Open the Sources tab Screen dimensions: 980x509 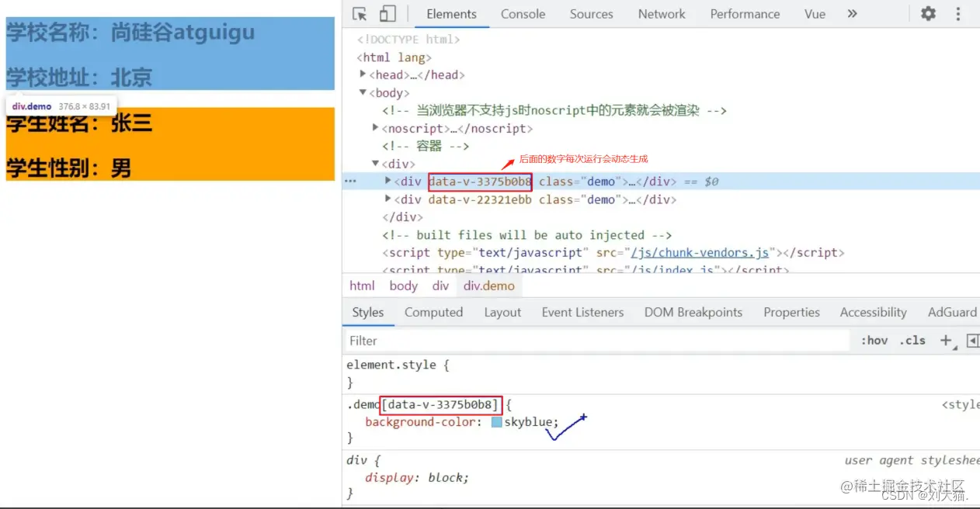(591, 14)
